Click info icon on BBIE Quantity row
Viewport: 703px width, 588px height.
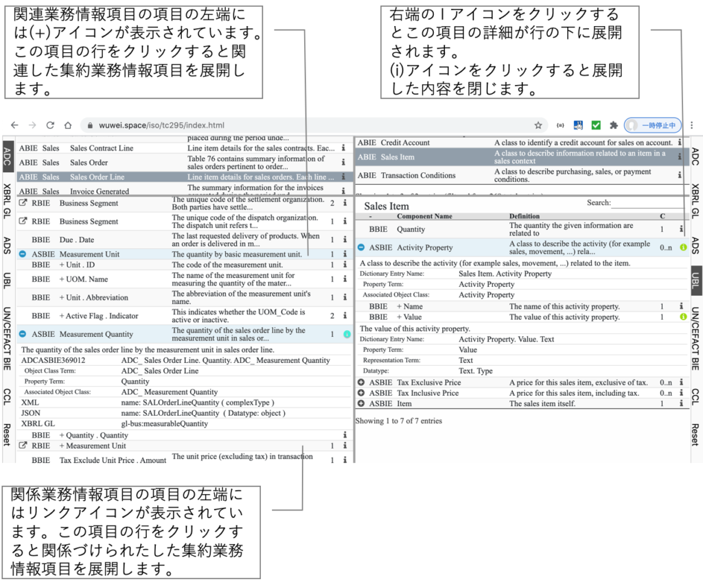point(681,229)
